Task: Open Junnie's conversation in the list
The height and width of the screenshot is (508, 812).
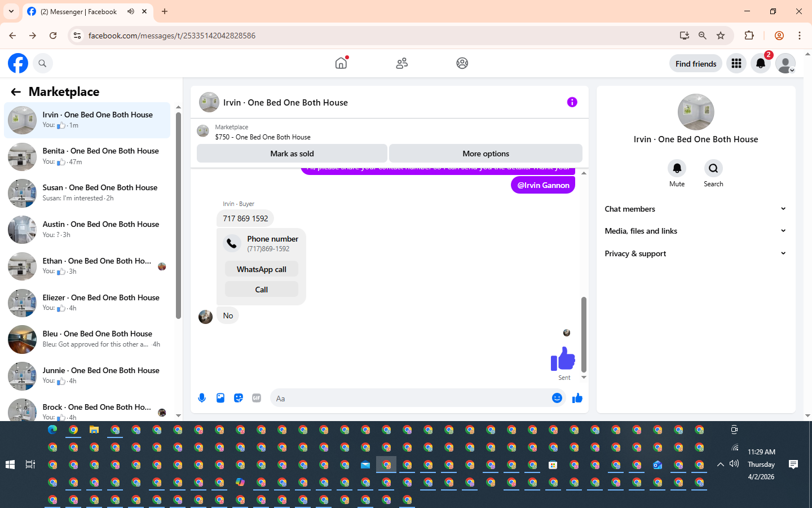Action: (87, 376)
